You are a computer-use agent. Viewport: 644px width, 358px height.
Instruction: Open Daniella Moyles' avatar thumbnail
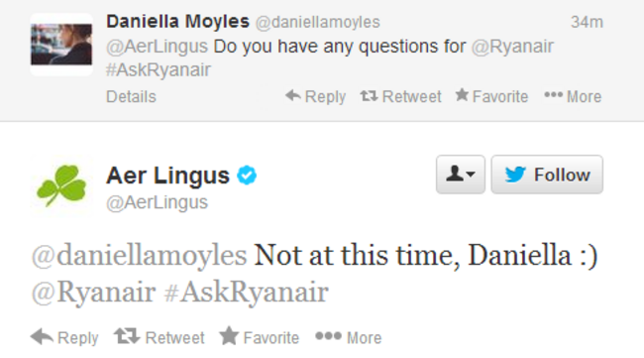tap(61, 45)
